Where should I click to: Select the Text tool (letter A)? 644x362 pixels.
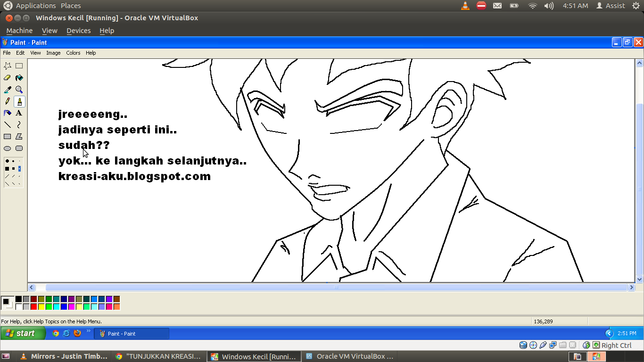(19, 113)
